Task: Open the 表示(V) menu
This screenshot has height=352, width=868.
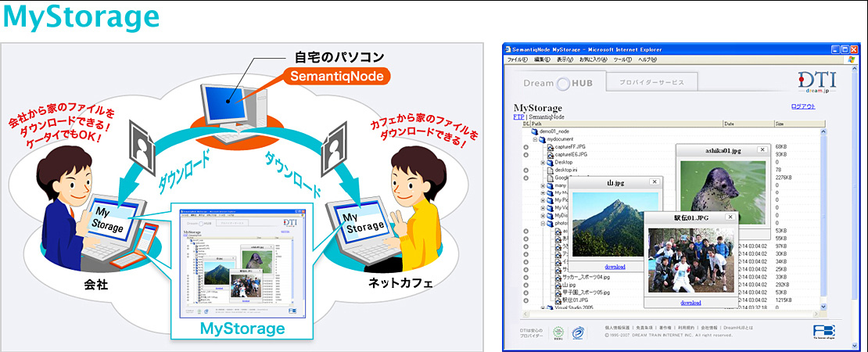Action: [565, 59]
